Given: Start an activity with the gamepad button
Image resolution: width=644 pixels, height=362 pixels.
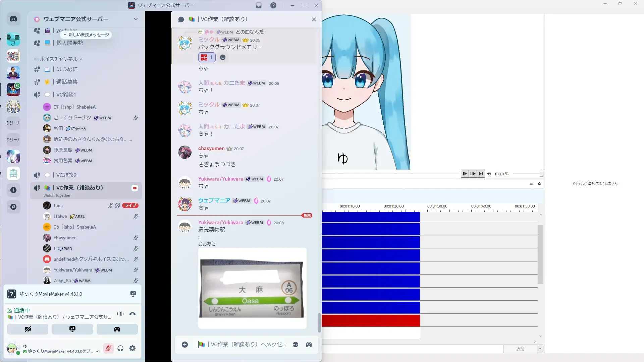Looking at the screenshot, I should point(117,329).
